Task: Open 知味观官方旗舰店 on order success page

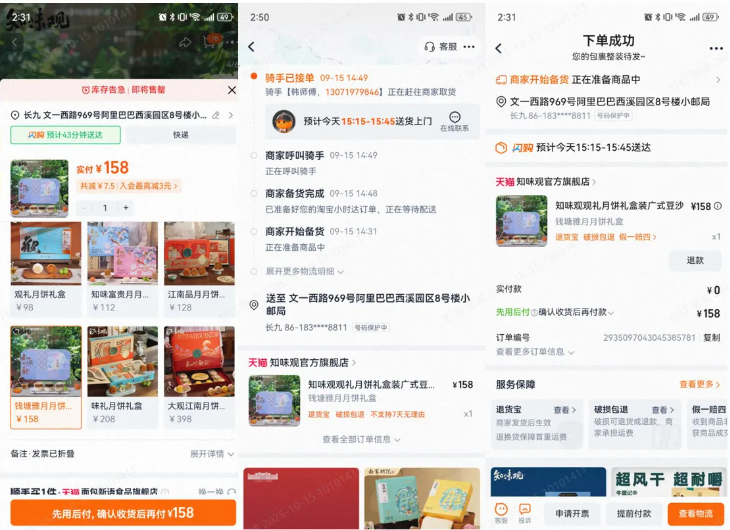Action: click(x=546, y=182)
